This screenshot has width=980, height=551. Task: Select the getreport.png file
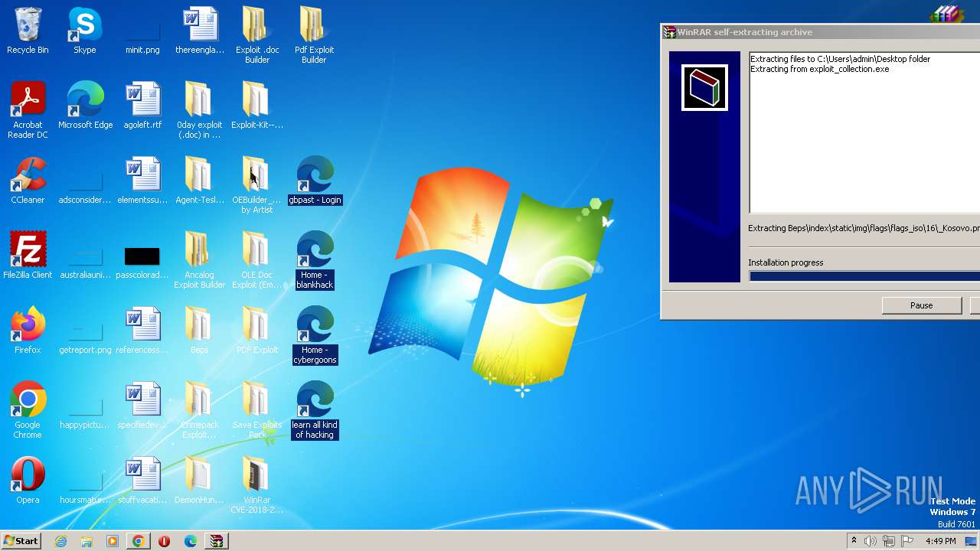point(85,331)
